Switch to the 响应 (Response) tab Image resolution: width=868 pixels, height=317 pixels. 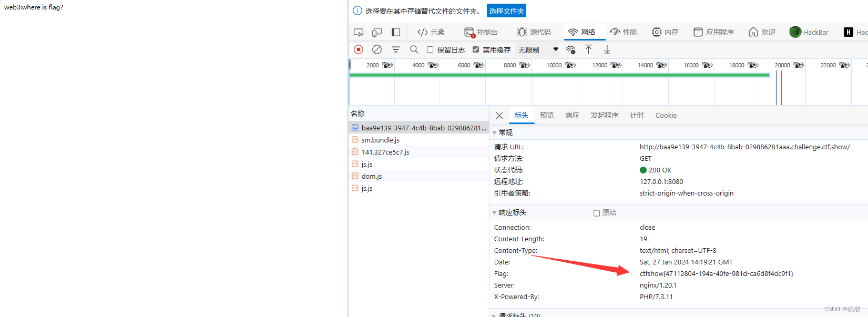[572, 115]
